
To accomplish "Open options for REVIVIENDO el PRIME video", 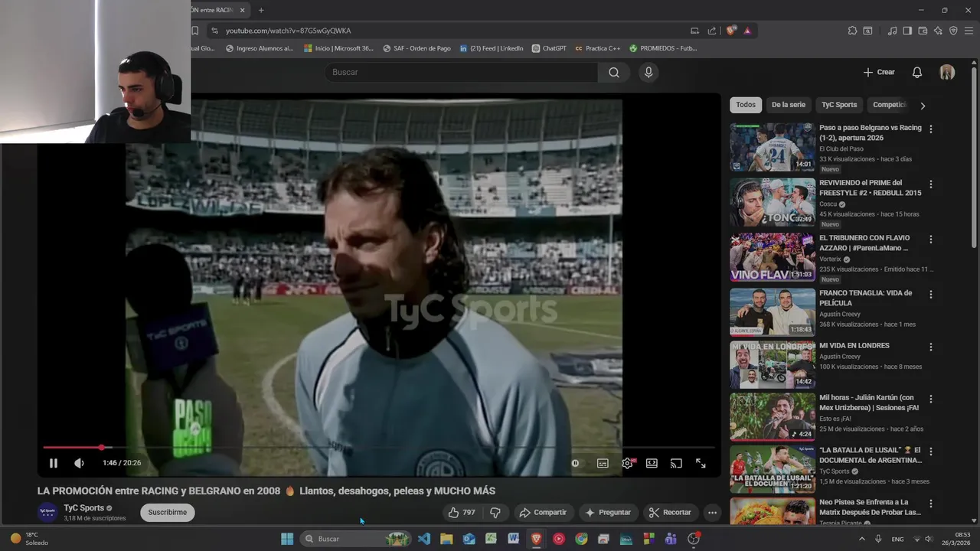I will tap(931, 184).
